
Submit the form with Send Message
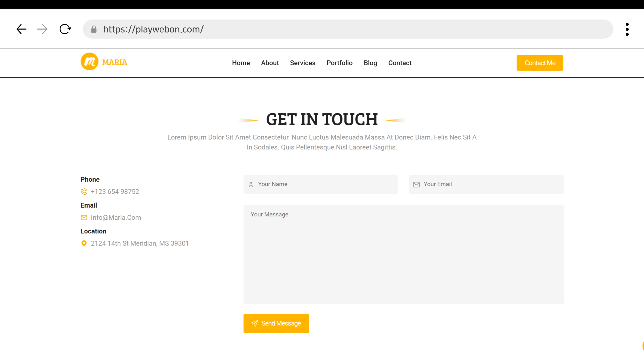(276, 323)
